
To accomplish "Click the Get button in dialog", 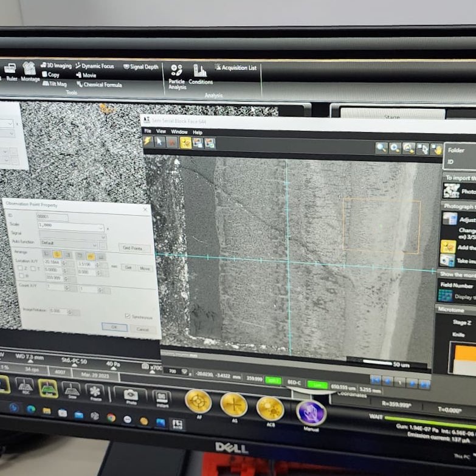I will pos(128,267).
